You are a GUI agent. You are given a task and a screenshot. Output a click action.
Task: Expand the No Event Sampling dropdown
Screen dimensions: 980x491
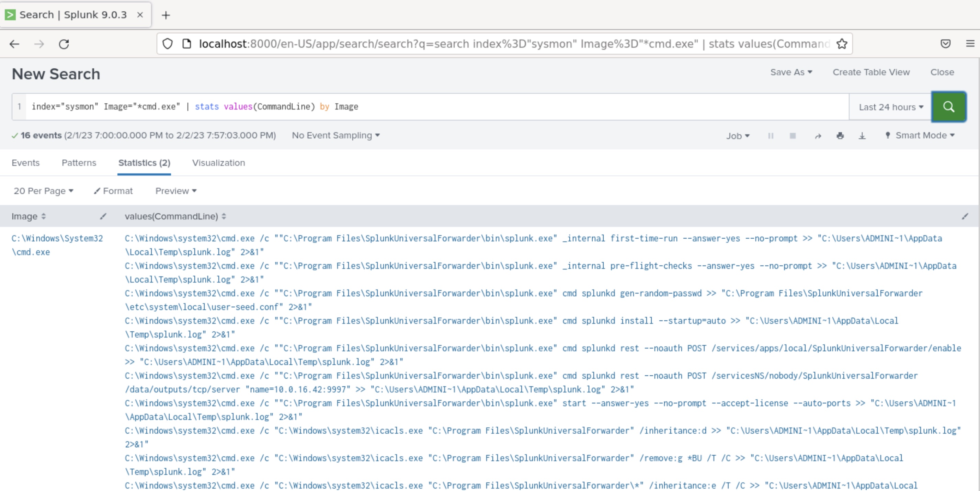(x=335, y=135)
